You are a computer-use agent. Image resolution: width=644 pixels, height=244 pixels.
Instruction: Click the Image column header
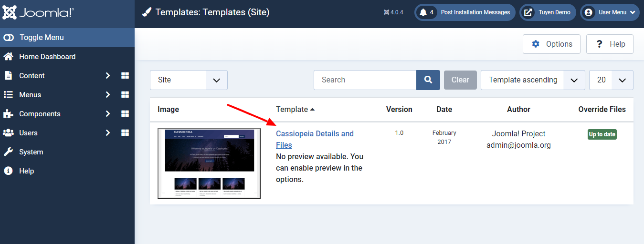point(168,109)
